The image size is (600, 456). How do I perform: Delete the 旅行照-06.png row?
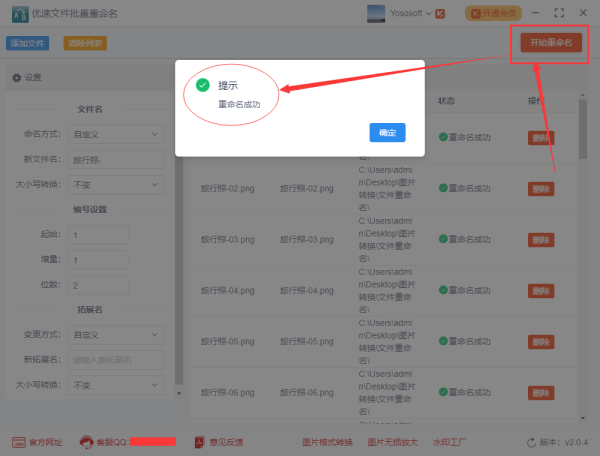click(x=541, y=393)
